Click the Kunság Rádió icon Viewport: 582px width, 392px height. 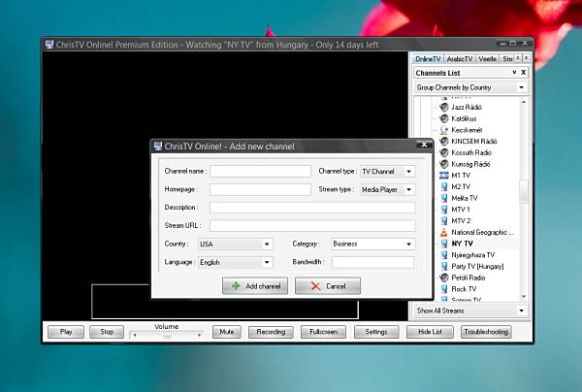point(444,164)
